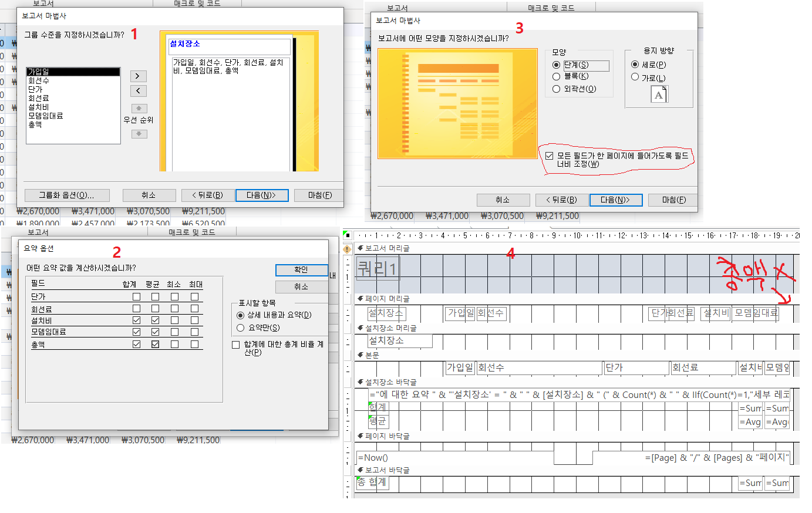Click the "<" remove group level button

tap(138, 91)
